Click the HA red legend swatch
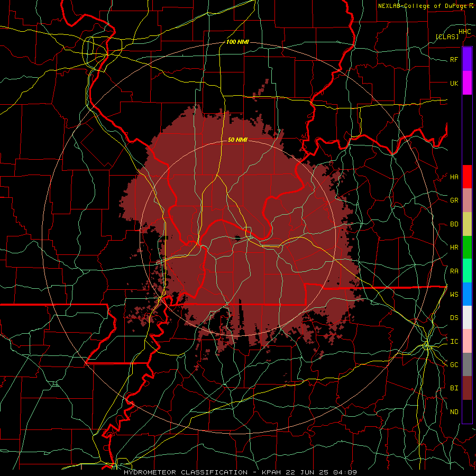Screen dimensions: 476x476 tap(467, 177)
